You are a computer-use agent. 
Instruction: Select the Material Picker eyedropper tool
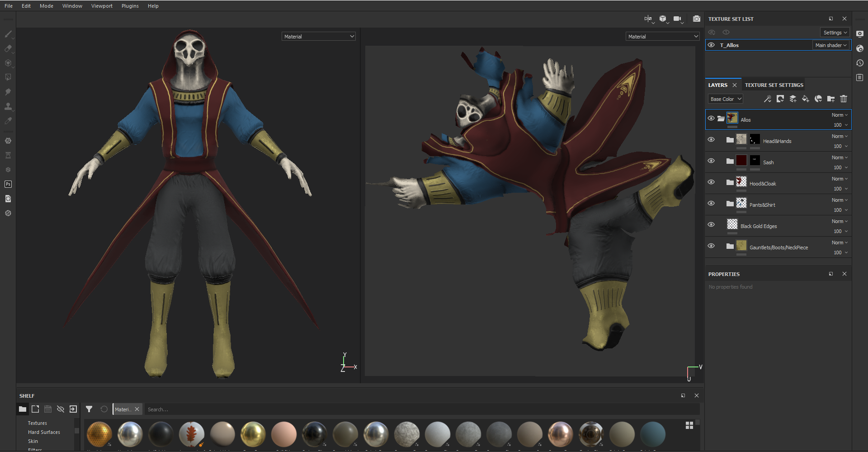tap(8, 121)
